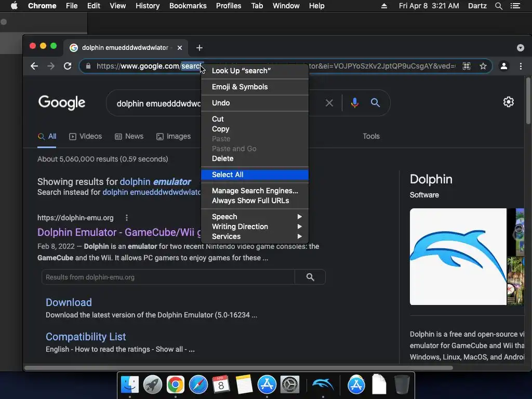Open the Apple menu
Screen dimensions: 532x399
tap(14, 6)
